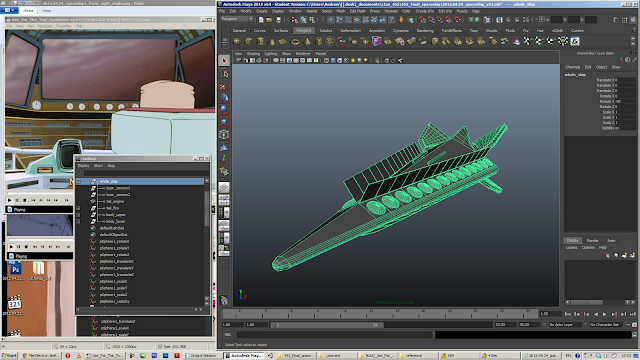The image size is (640, 360).
Task: Click the Open Scene folder icon
Action: (x=269, y=20)
